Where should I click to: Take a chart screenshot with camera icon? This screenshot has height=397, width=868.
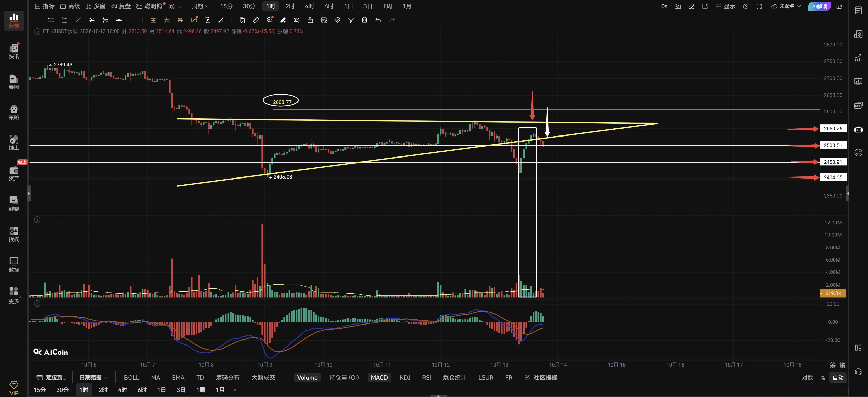click(x=677, y=6)
